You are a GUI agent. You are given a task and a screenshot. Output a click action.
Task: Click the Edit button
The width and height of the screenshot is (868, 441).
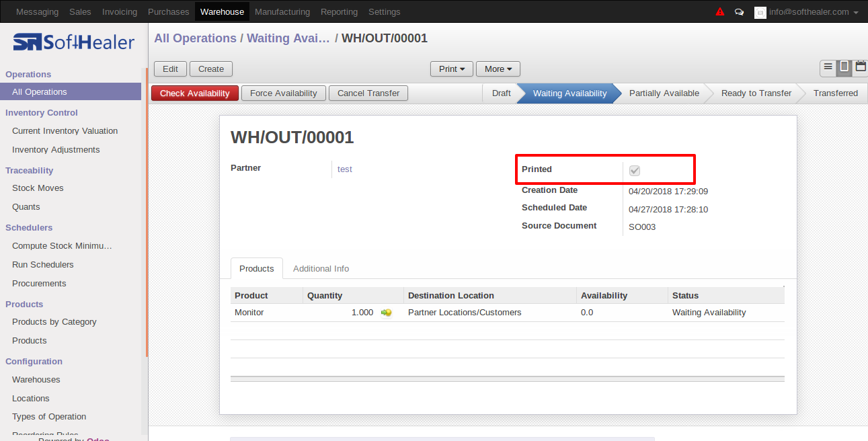coord(171,69)
